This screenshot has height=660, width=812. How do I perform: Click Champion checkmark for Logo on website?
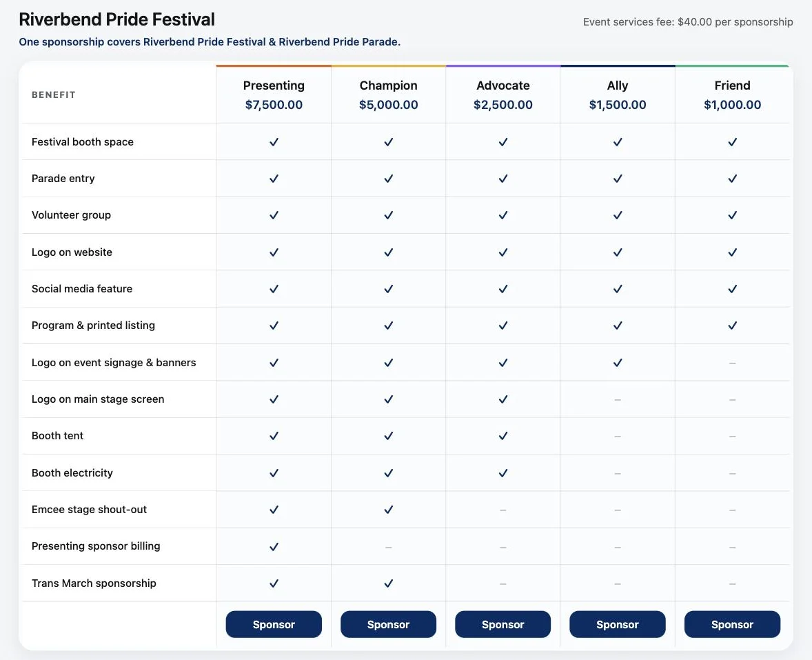(388, 252)
